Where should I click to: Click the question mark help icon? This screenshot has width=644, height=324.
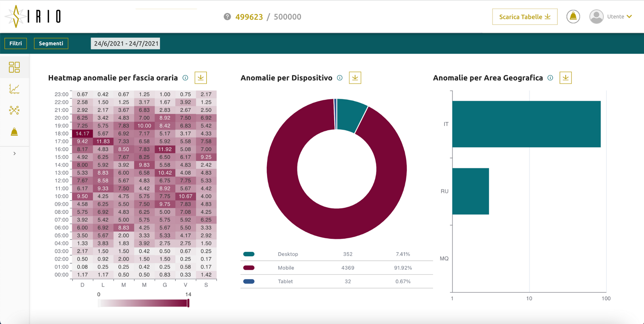(x=227, y=17)
